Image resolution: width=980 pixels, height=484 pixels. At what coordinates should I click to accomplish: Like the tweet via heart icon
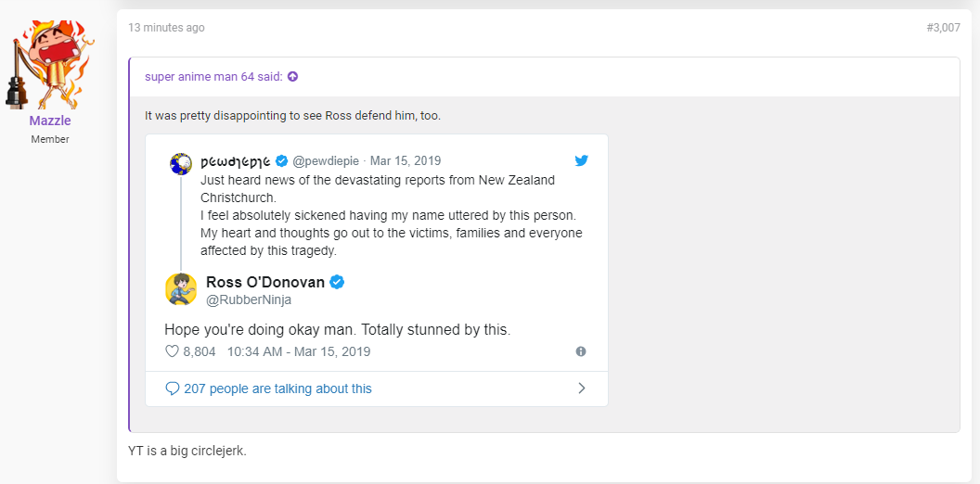[172, 351]
